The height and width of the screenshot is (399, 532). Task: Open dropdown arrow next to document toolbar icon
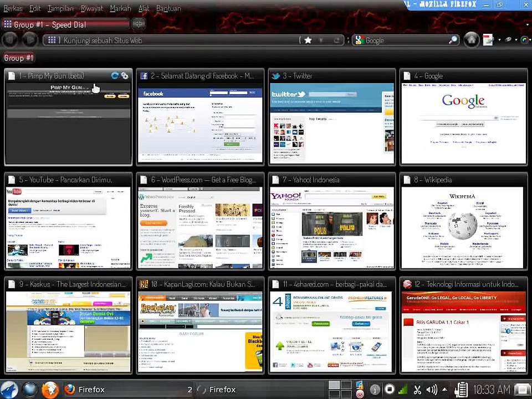click(x=499, y=40)
